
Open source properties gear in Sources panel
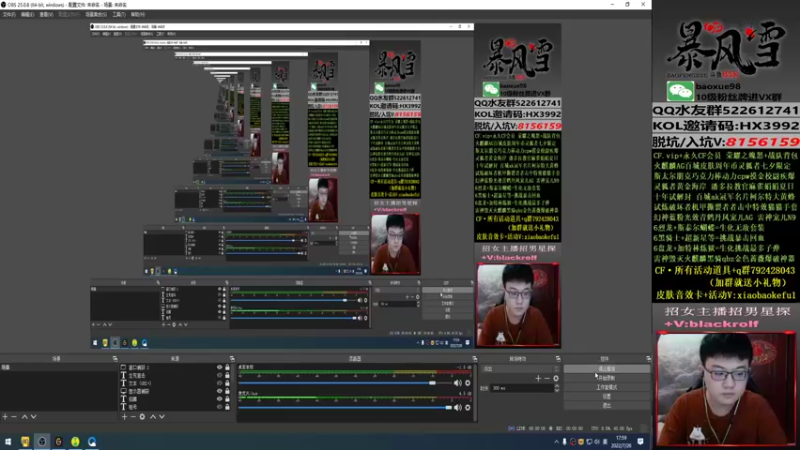(x=142, y=417)
